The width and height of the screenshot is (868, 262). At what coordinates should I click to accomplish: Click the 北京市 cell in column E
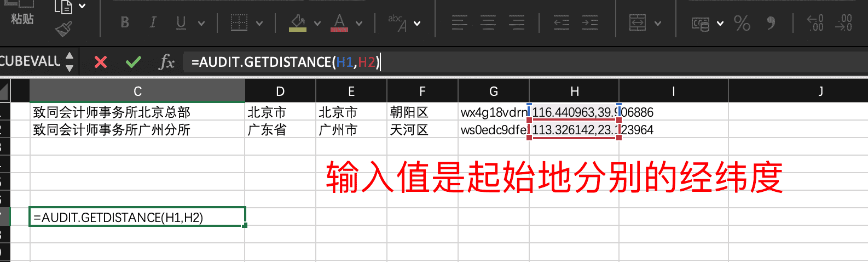click(351, 112)
